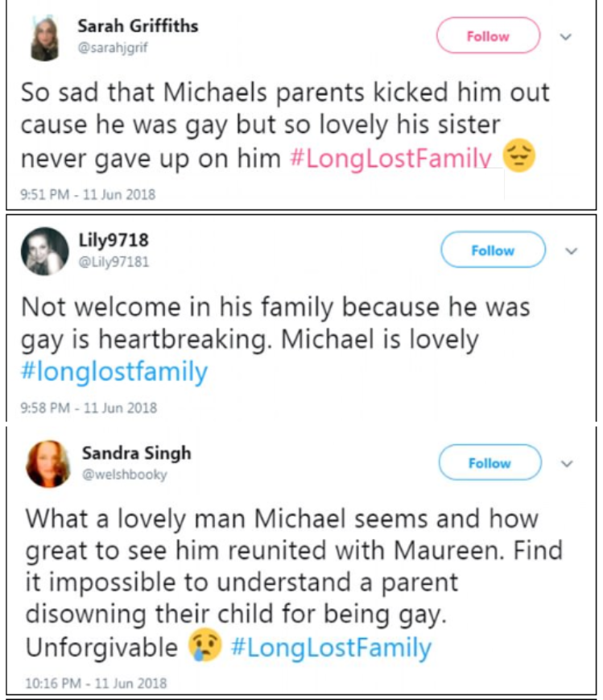Screen dimensions: 603x700
Task: Open pink #LongLostFamily hashtag in Sarah's tweet
Action: point(390,159)
